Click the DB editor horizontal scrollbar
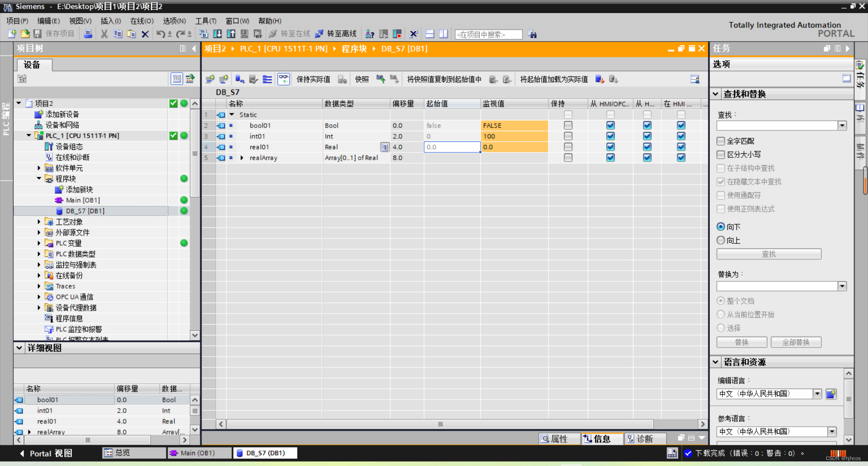Image resolution: width=868 pixels, height=466 pixels. click(440, 424)
